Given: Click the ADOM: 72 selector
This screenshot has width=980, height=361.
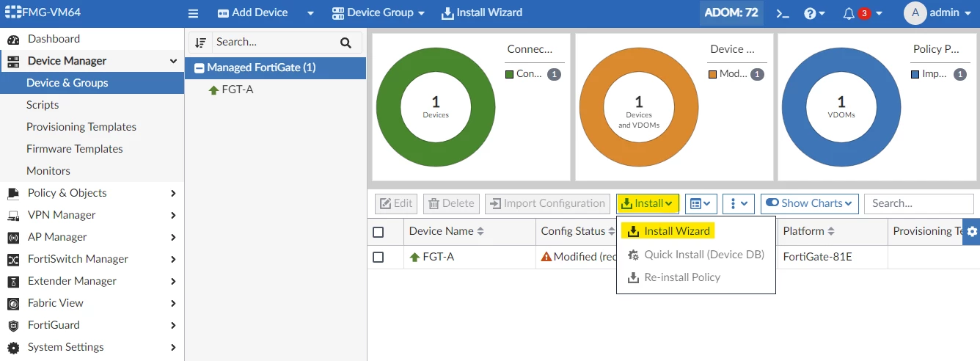Looking at the screenshot, I should tap(731, 12).
